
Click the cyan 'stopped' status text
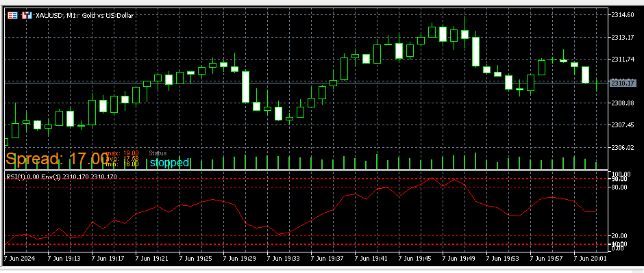tap(170, 163)
